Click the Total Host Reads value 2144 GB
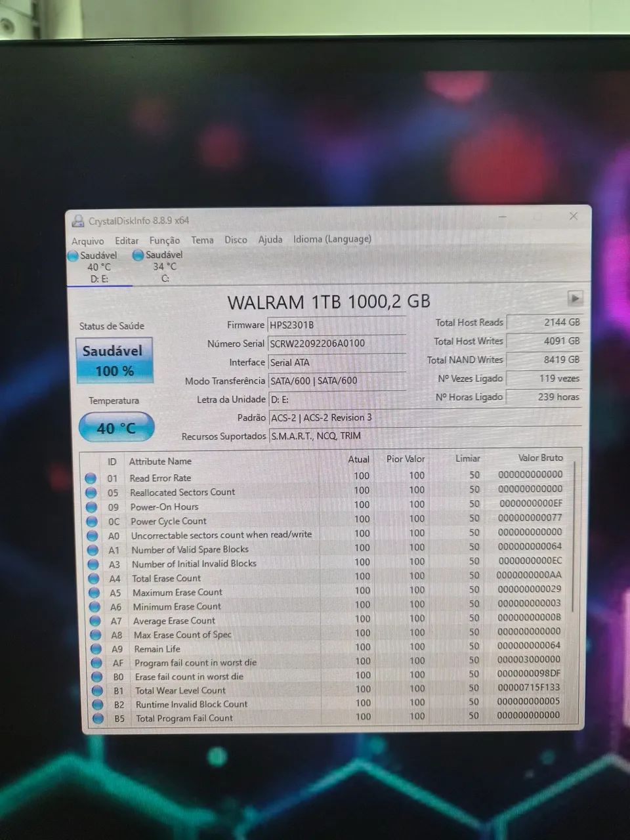This screenshot has width=630, height=840. pos(545,322)
